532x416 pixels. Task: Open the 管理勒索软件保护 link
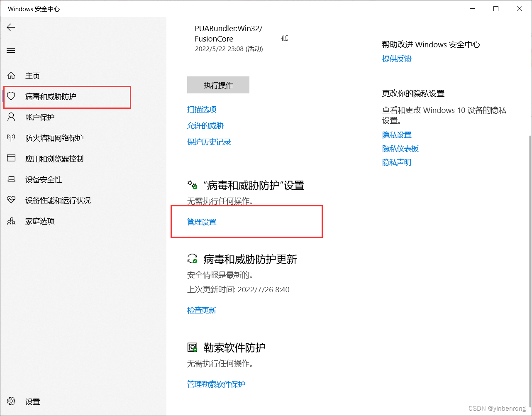tap(216, 384)
